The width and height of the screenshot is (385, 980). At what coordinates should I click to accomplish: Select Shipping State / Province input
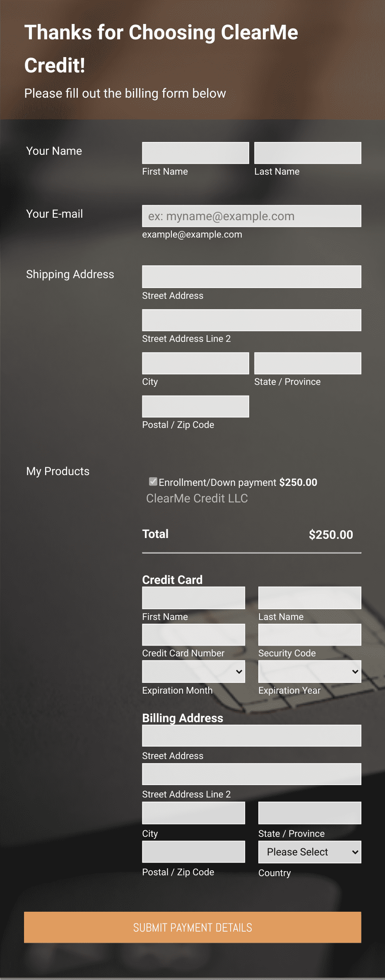pyautogui.click(x=308, y=363)
